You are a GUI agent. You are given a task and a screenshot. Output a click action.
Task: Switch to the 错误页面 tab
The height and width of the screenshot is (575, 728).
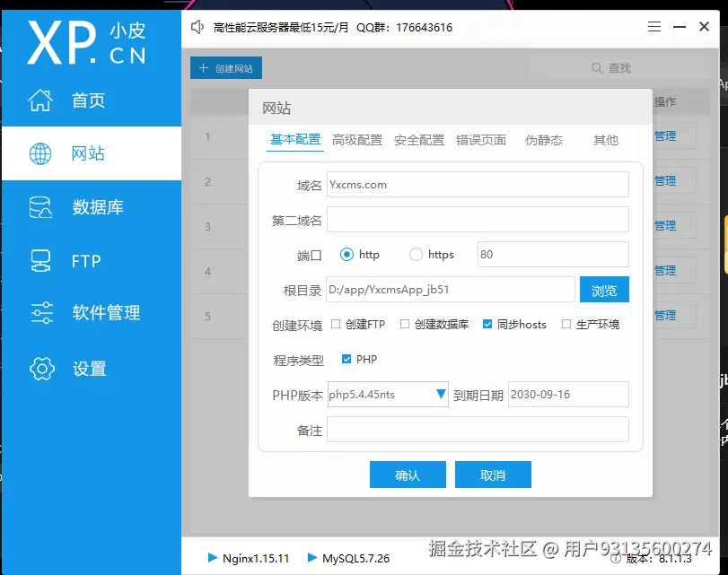point(481,140)
